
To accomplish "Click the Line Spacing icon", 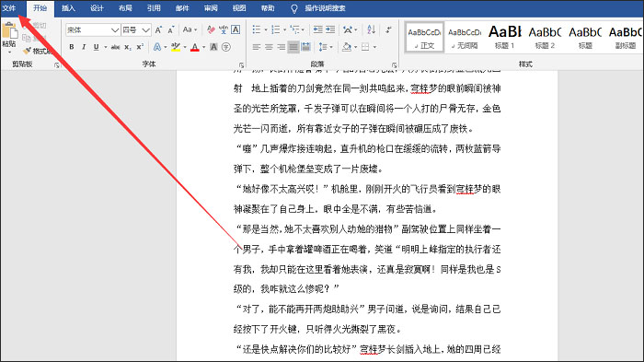I will click(323, 47).
